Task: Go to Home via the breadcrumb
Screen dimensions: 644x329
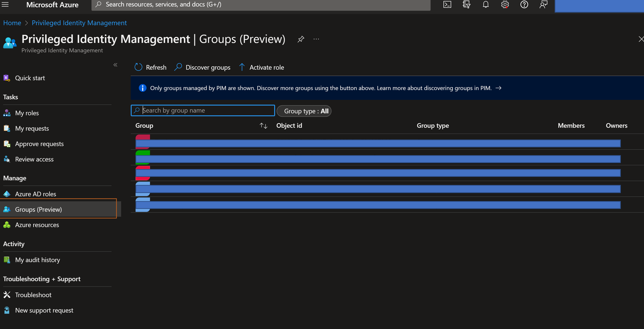Action: click(12, 23)
